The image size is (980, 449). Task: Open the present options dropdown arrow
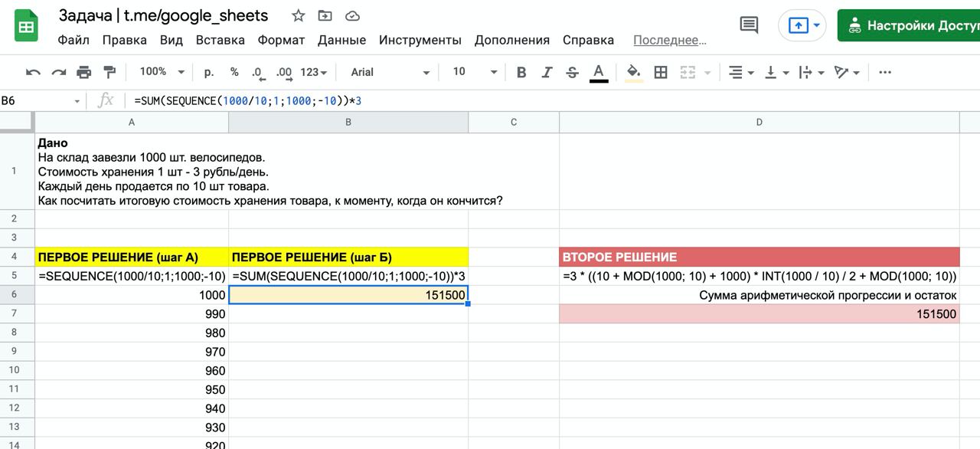(x=817, y=25)
